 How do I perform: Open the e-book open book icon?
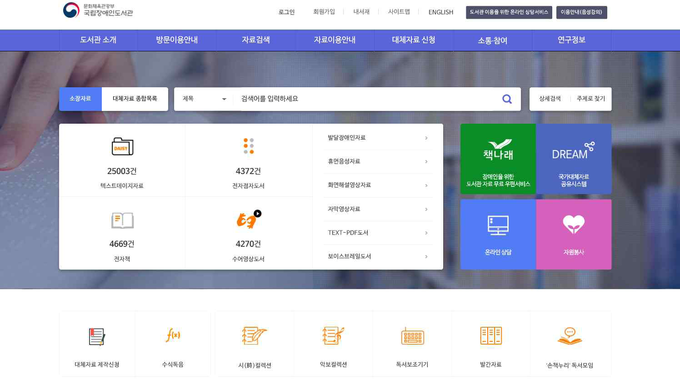[122, 220]
